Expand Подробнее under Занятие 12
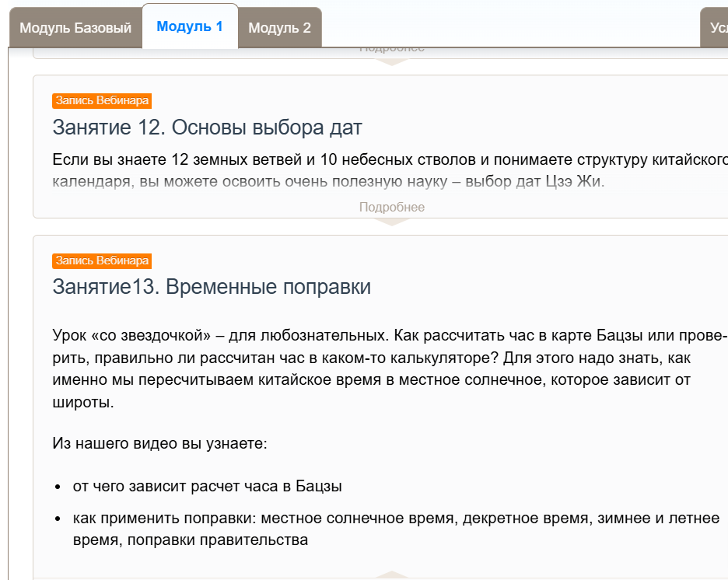 391,207
